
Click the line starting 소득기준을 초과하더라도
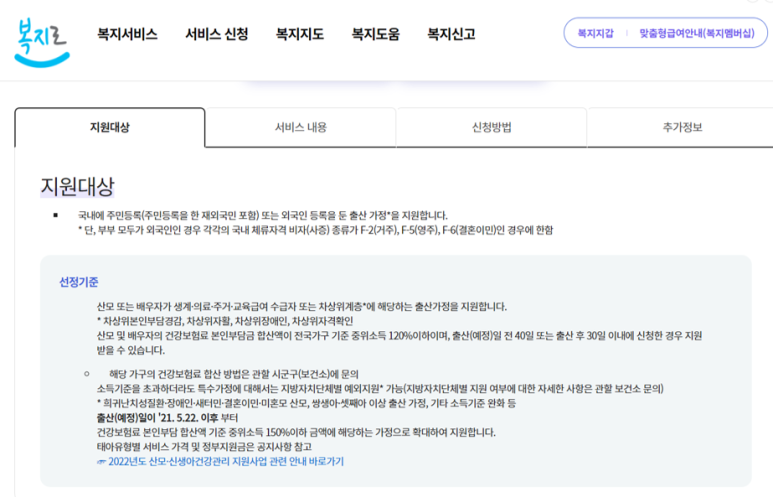(x=380, y=389)
